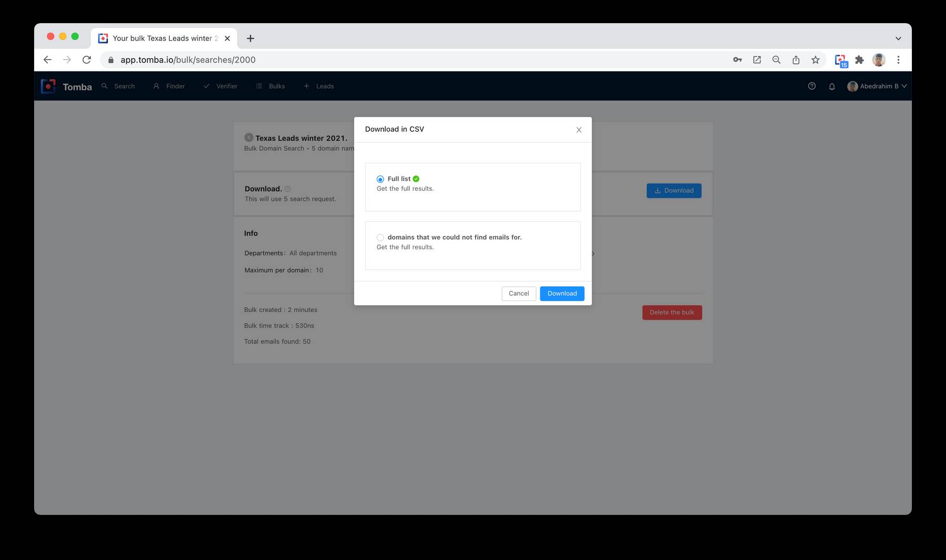This screenshot has height=560, width=946.
Task: Click help icon next to Download heading
Action: 287,189
